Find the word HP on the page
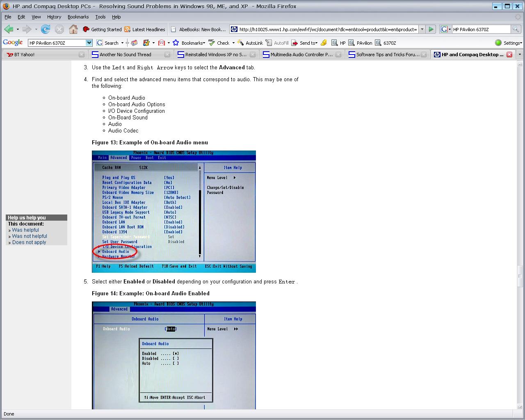 click(338, 43)
